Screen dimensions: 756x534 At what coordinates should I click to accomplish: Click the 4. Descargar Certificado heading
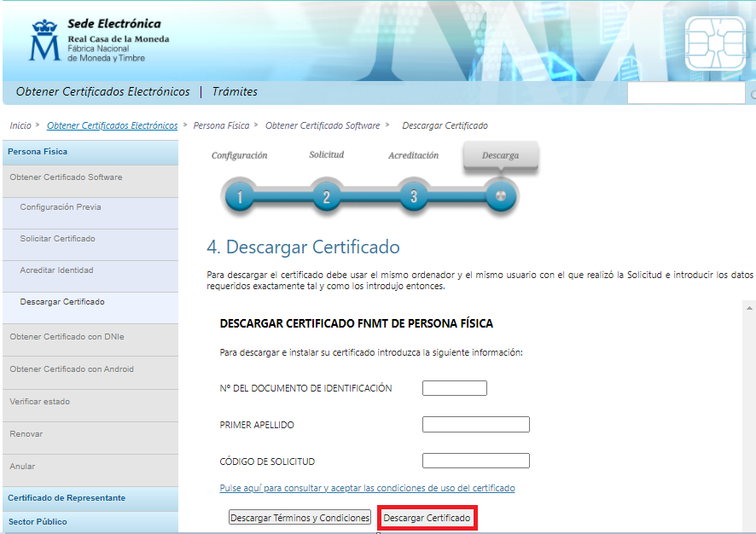(x=303, y=247)
